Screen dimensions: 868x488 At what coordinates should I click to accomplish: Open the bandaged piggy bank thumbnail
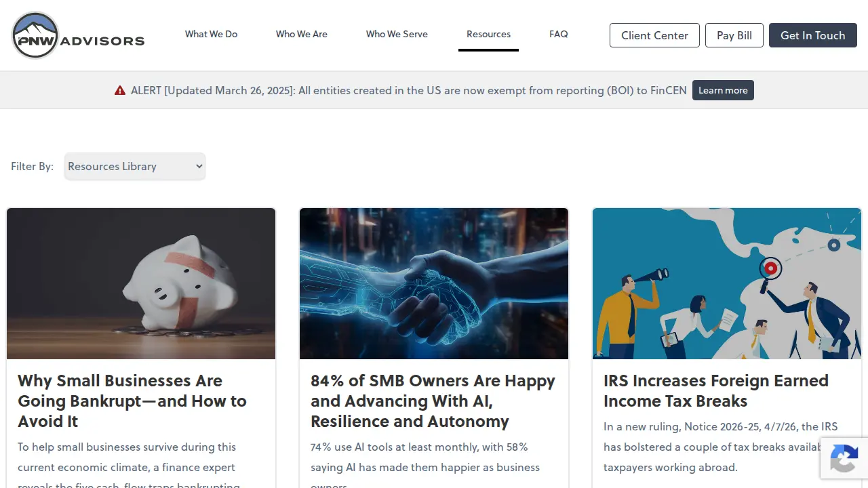[141, 283]
